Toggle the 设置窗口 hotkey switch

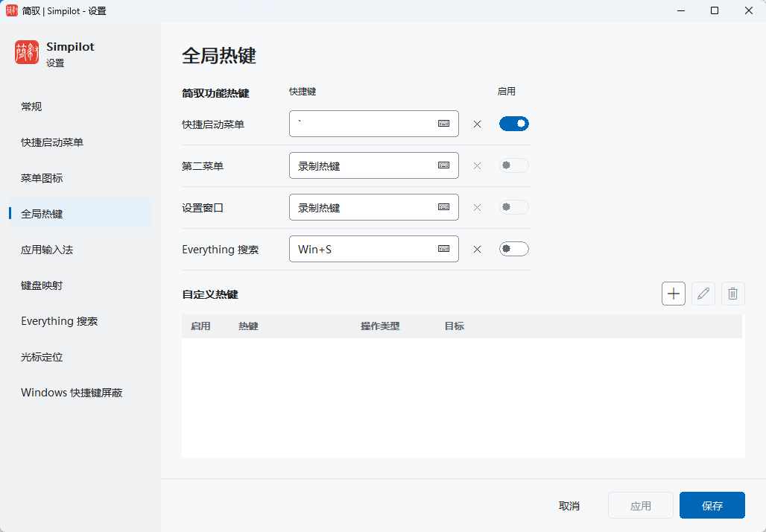(x=514, y=207)
